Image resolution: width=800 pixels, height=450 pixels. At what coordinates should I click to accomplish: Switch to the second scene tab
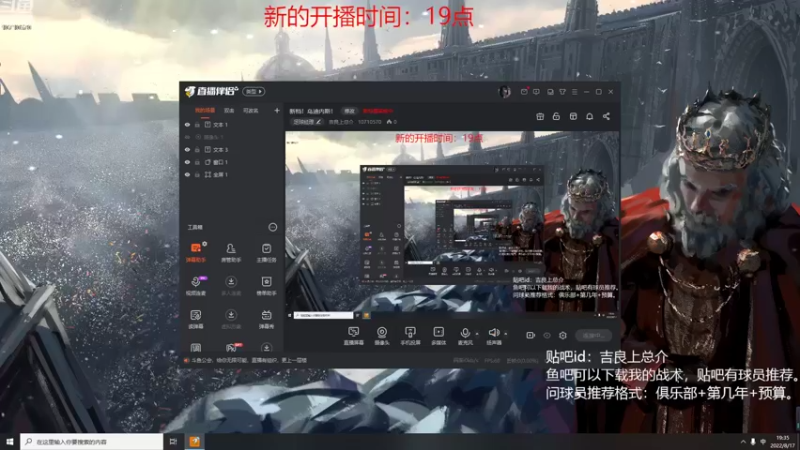click(229, 110)
